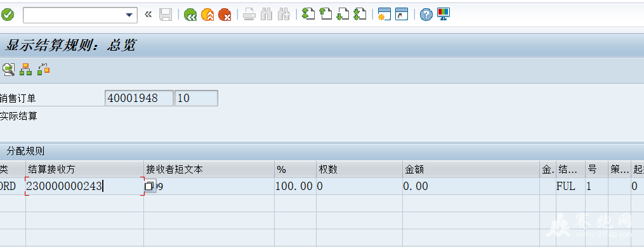Exit using the yellow up-arrow icon
This screenshot has width=644, height=247.
point(207,15)
